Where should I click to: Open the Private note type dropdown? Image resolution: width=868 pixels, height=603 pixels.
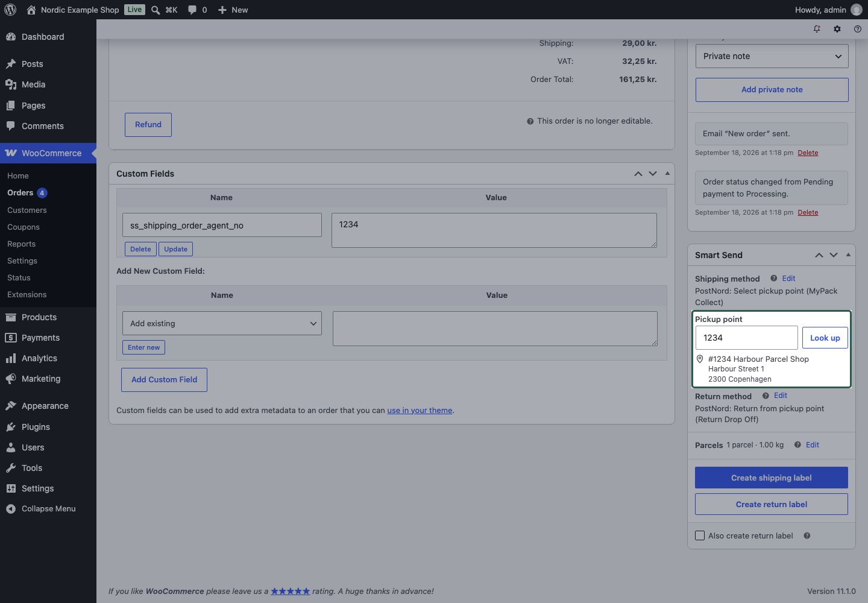pos(772,56)
